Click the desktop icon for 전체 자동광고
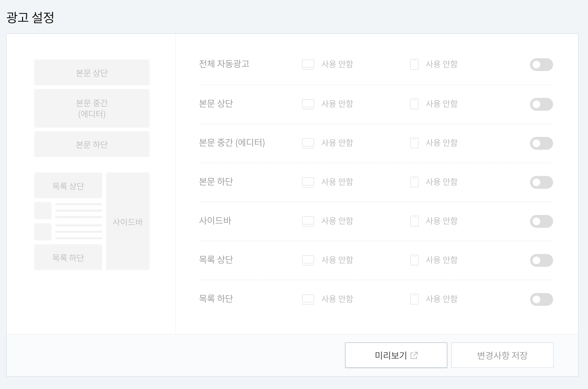This screenshot has height=389, width=588. coord(308,64)
